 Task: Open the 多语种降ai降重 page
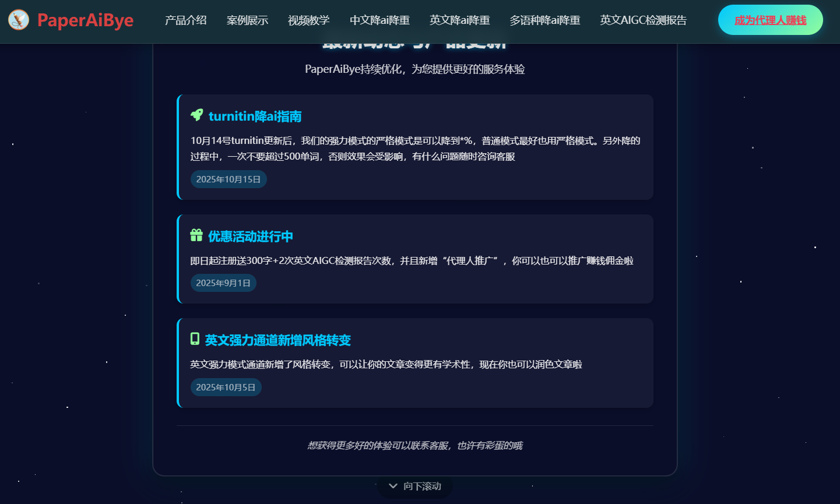(544, 20)
